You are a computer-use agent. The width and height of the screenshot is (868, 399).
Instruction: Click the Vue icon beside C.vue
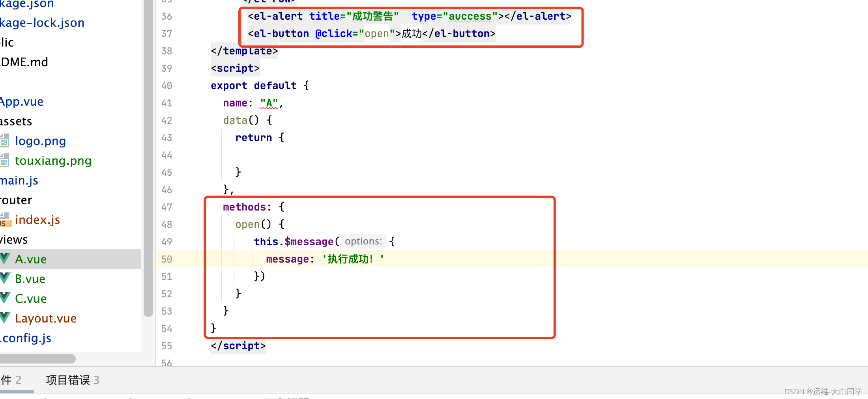5,298
